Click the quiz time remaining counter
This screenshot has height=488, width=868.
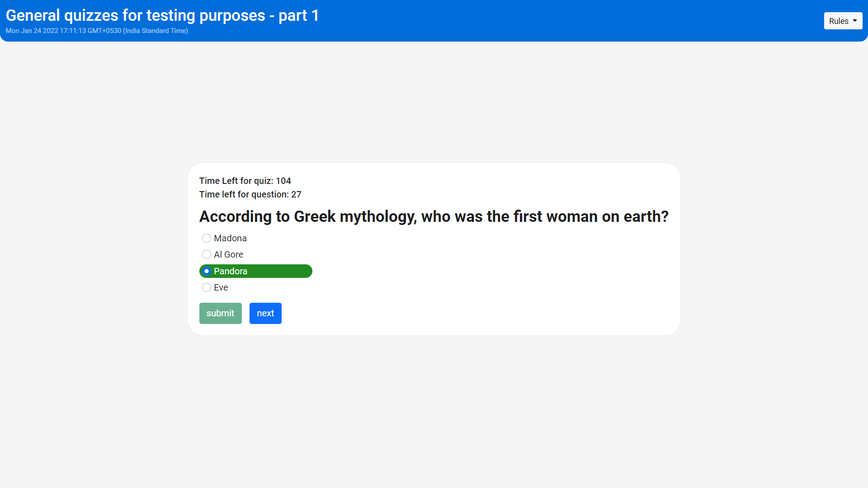[245, 181]
